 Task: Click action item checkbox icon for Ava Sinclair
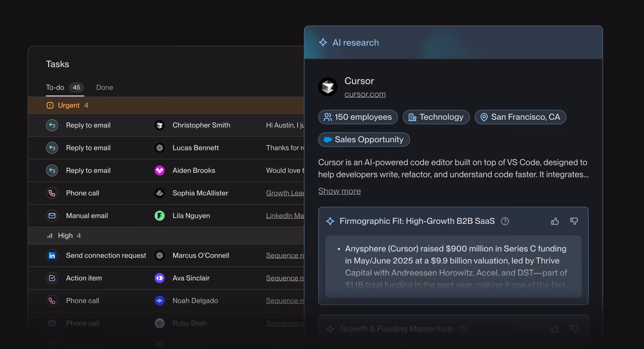tap(52, 278)
